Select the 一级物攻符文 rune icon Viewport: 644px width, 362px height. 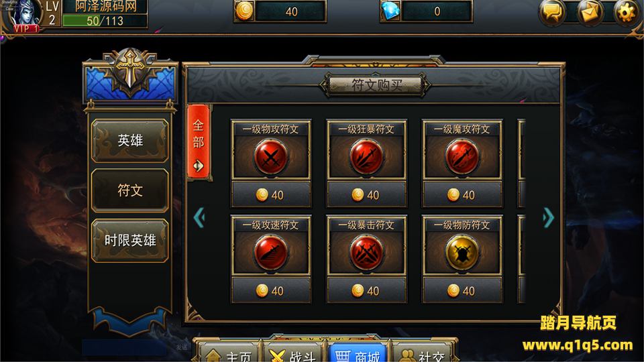pyautogui.click(x=270, y=157)
